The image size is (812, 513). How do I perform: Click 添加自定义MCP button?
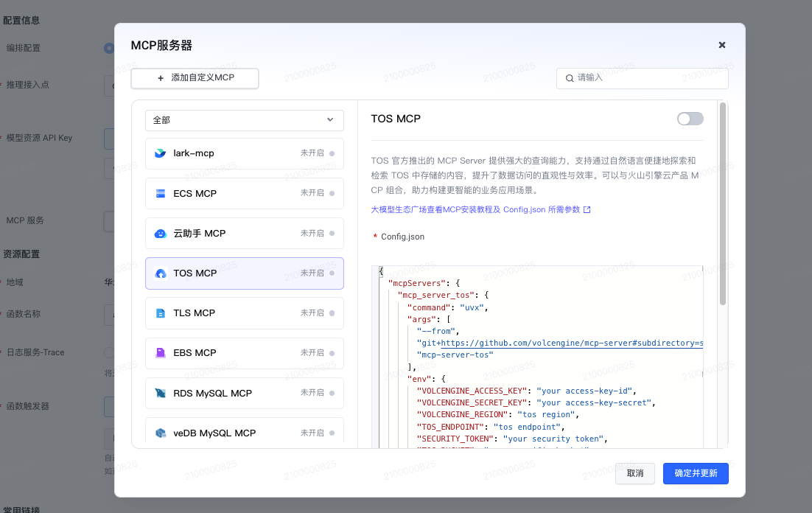[x=195, y=78]
